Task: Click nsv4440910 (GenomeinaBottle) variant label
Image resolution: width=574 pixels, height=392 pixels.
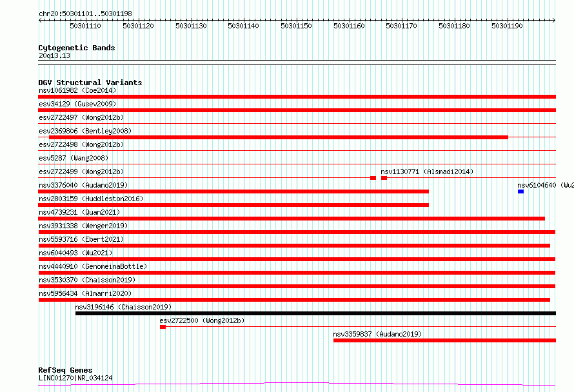Action: click(93, 266)
